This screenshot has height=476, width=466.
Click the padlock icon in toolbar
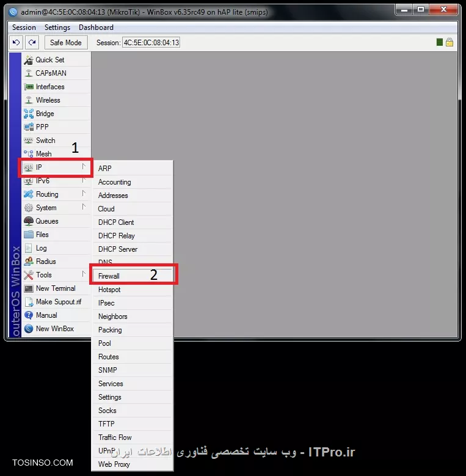click(x=450, y=42)
